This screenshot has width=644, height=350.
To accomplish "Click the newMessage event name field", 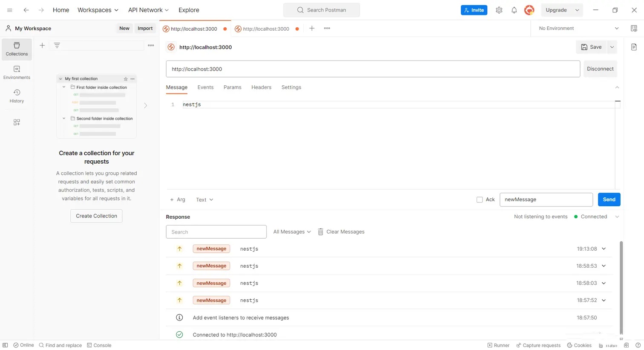I will point(546,200).
